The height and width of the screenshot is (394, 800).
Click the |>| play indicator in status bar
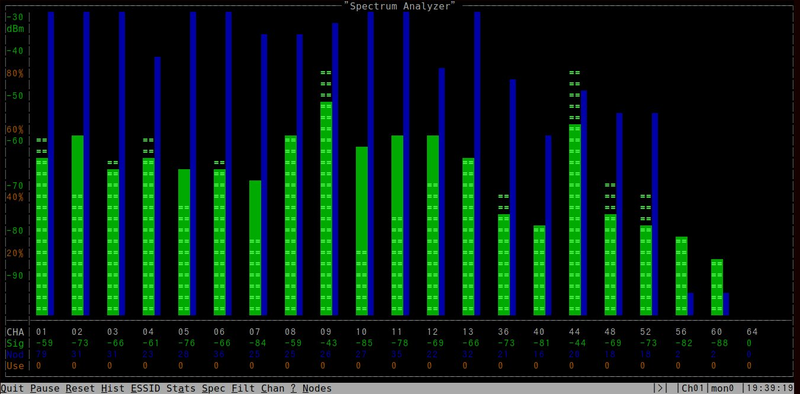click(660, 388)
